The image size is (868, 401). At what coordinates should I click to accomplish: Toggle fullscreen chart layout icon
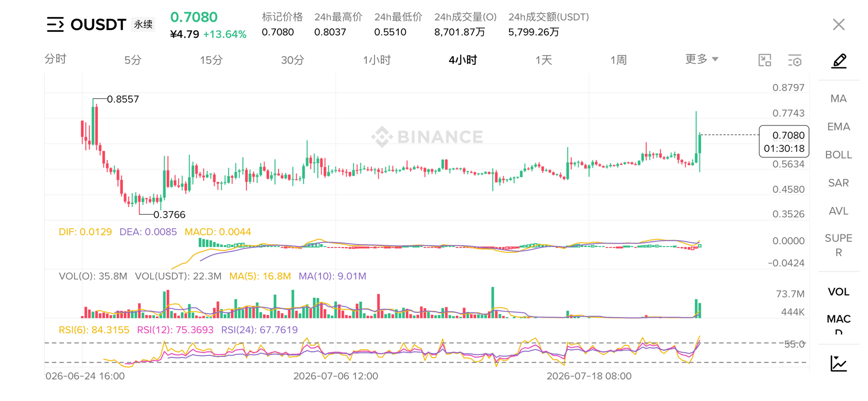click(x=764, y=60)
